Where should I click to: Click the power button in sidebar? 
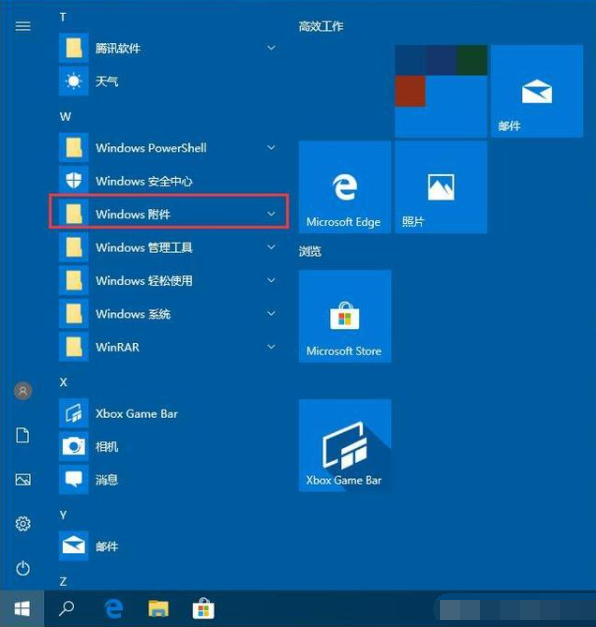[23, 568]
